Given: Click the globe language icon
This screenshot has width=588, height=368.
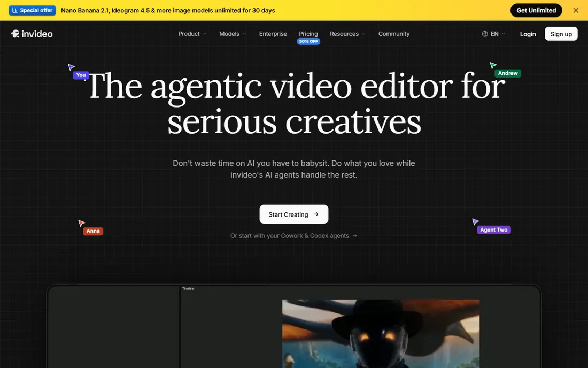Looking at the screenshot, I should pos(485,34).
